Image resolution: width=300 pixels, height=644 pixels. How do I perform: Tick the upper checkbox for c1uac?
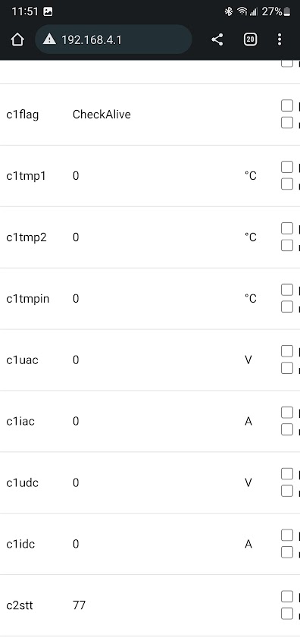point(287,350)
